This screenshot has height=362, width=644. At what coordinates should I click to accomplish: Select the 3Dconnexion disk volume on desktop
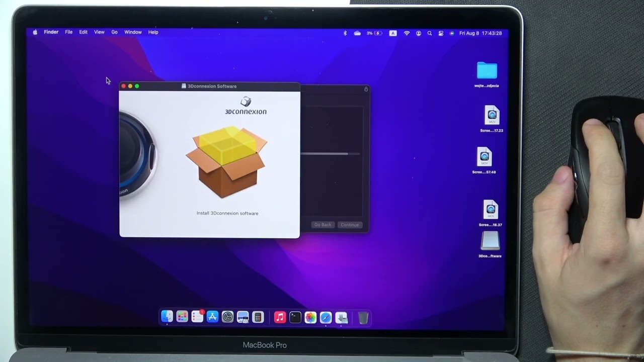[x=490, y=241]
